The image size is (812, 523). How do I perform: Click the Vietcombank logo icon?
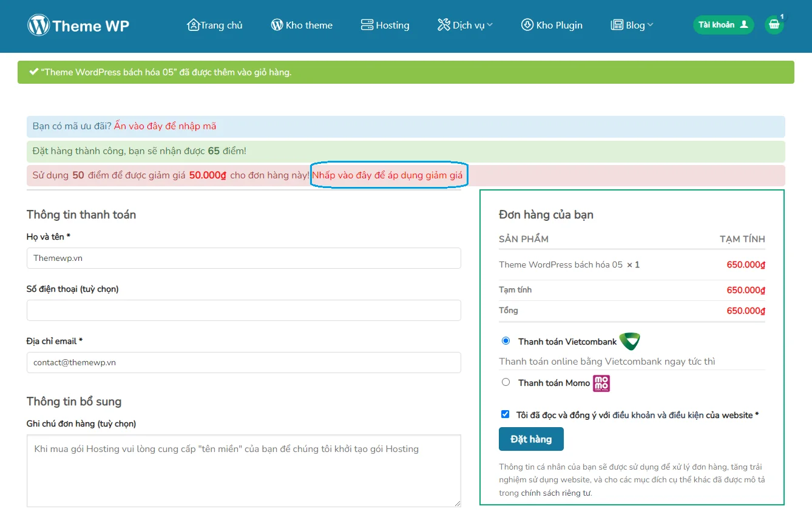coord(629,342)
